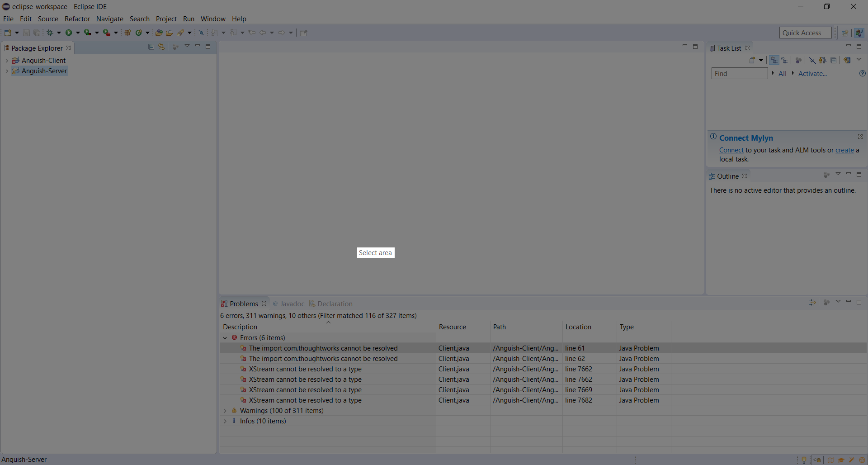Open a type using the Open Type icon
The width and height of the screenshot is (868, 465).
click(x=158, y=32)
